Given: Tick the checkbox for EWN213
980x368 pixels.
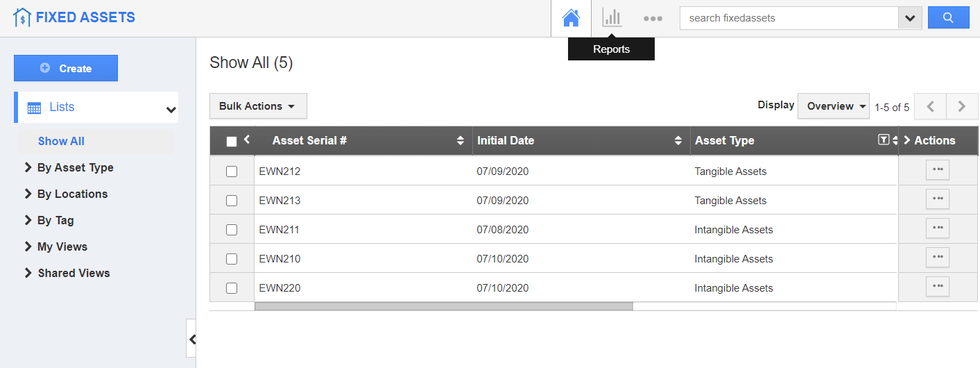Looking at the screenshot, I should 232,201.
